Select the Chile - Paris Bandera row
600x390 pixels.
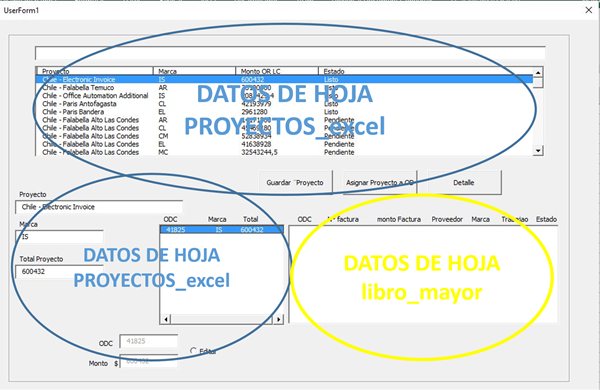(x=284, y=112)
